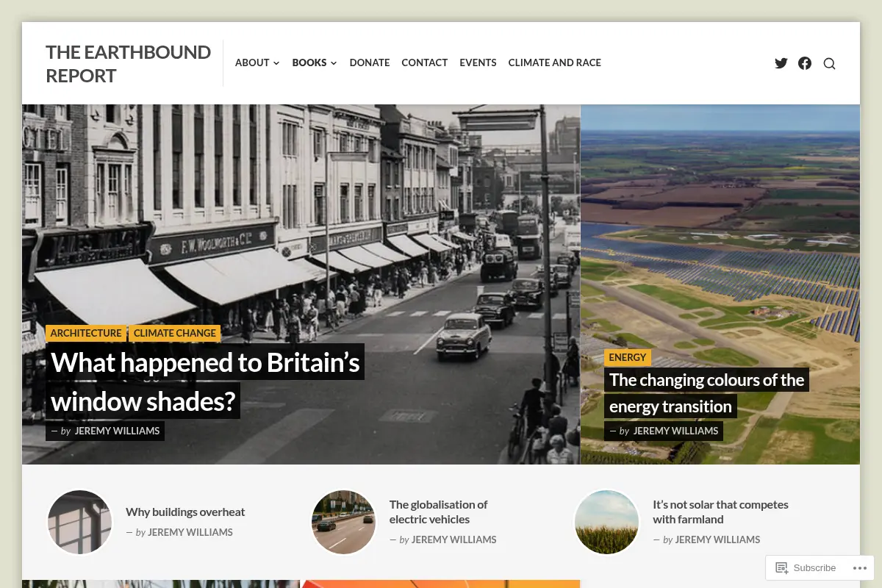
Task: Click the cornfield round thumbnail
Action: coord(606,522)
